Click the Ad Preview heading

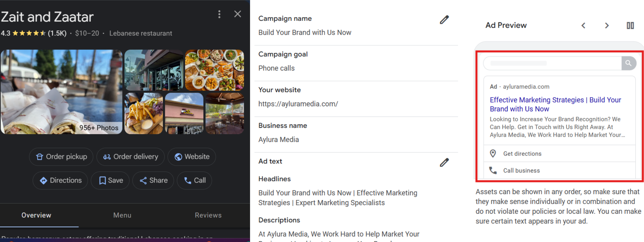coord(506,25)
